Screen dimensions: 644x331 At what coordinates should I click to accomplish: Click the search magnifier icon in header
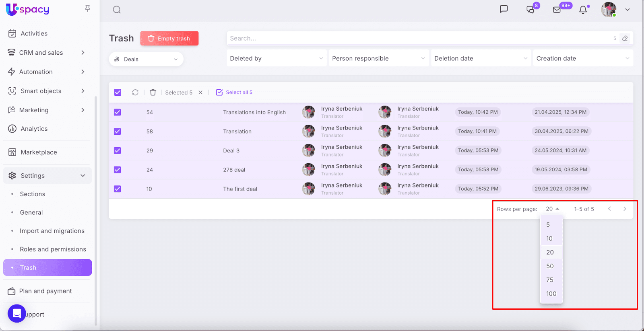117,10
